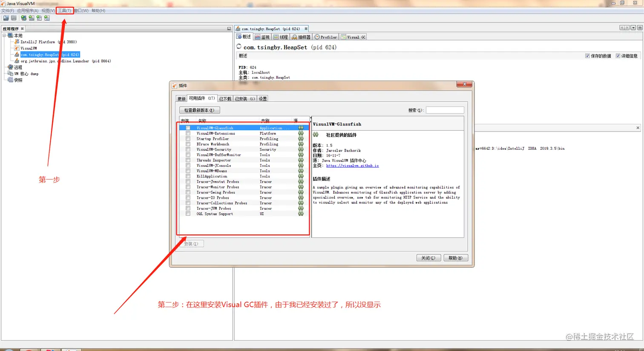Switch to the 已安装 (1) tab

tap(245, 99)
